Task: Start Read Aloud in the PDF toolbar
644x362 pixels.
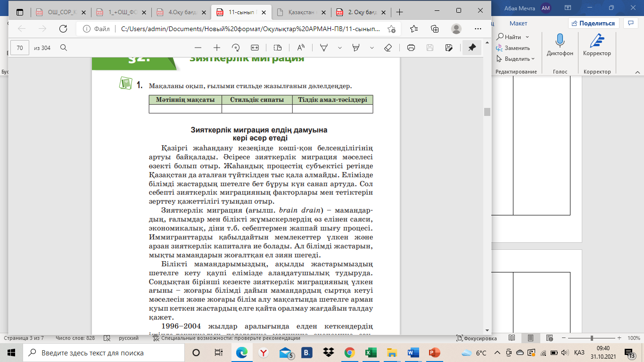Action: coord(300,48)
